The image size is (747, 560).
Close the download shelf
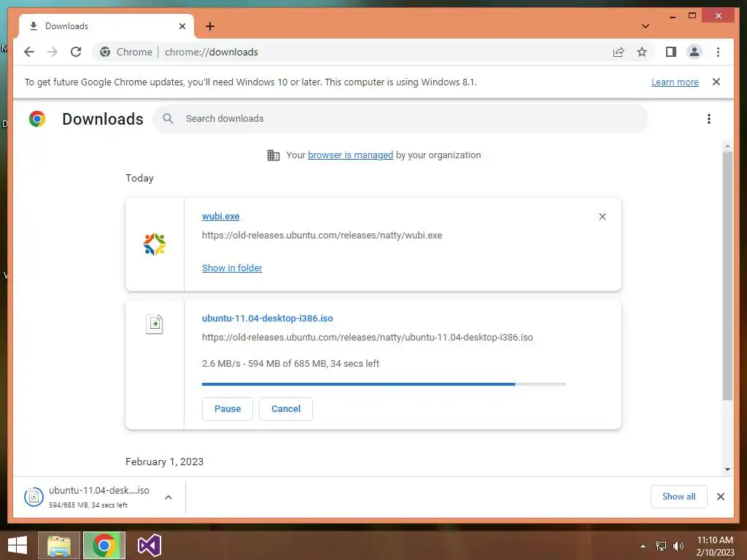coord(720,497)
